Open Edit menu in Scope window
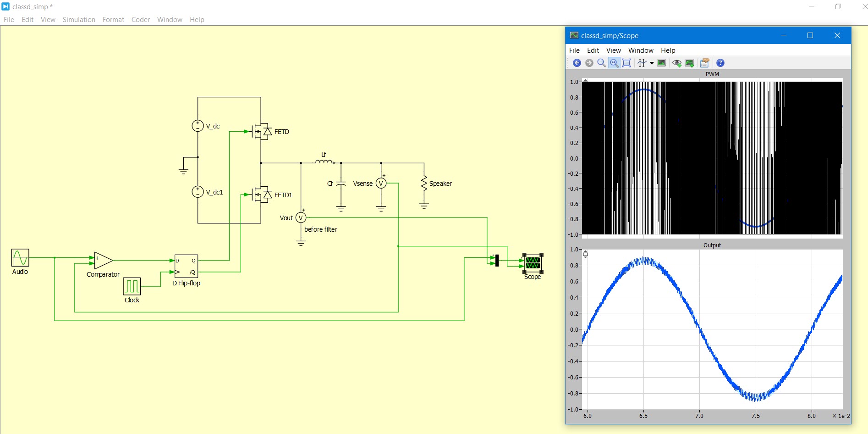The height and width of the screenshot is (434, 868). coord(593,50)
